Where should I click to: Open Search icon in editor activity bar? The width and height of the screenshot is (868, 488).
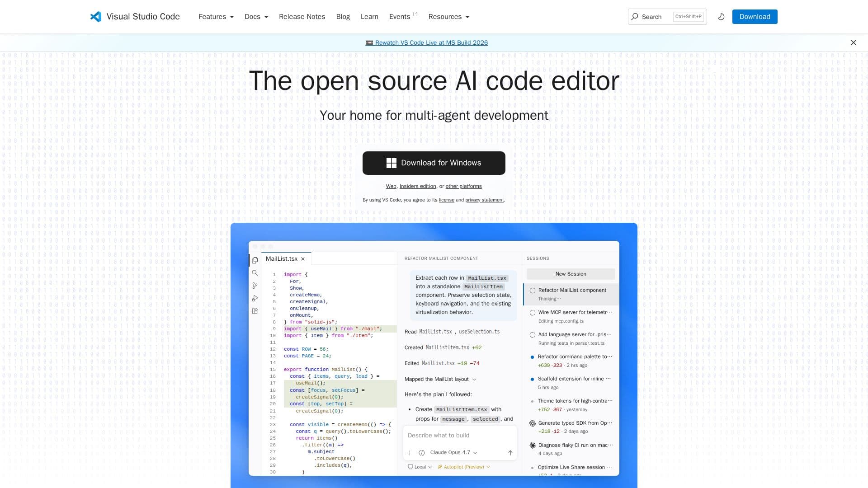255,273
